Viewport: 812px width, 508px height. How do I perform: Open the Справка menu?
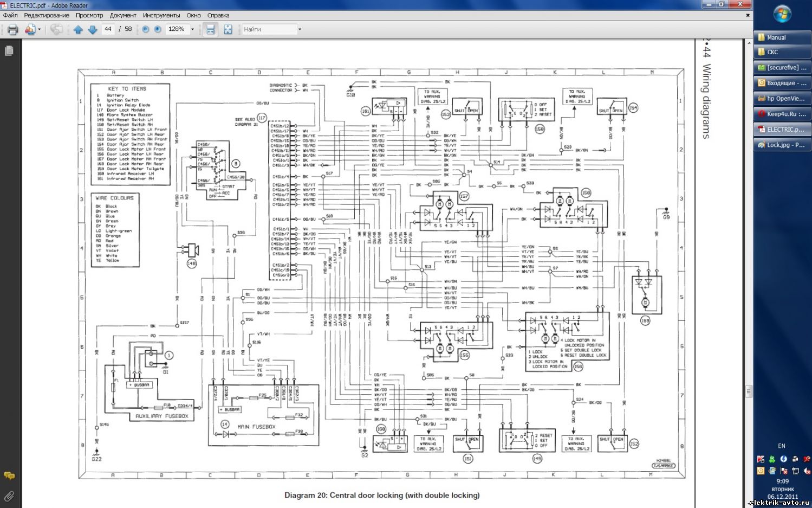[218, 15]
